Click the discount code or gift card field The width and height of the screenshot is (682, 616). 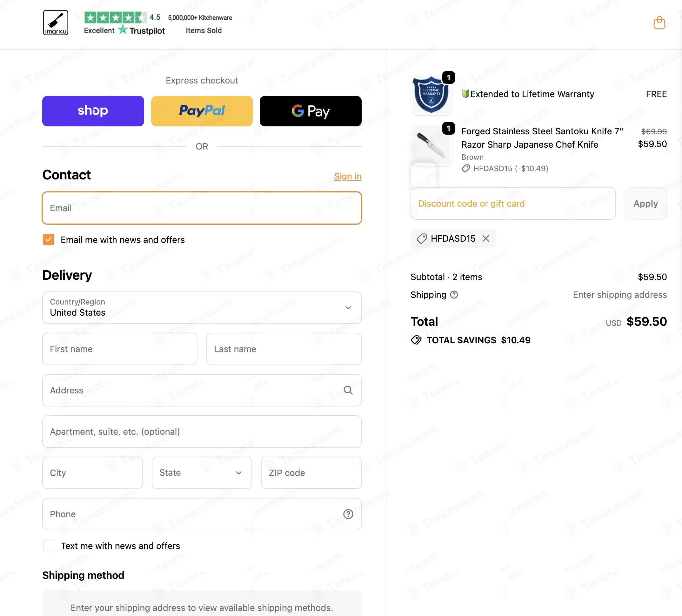512,204
